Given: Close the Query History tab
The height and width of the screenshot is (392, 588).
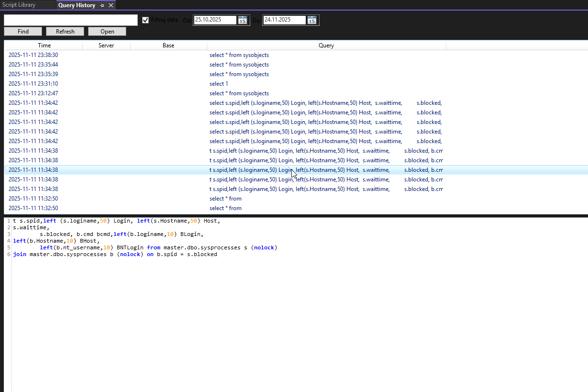Looking at the screenshot, I should (x=111, y=5).
